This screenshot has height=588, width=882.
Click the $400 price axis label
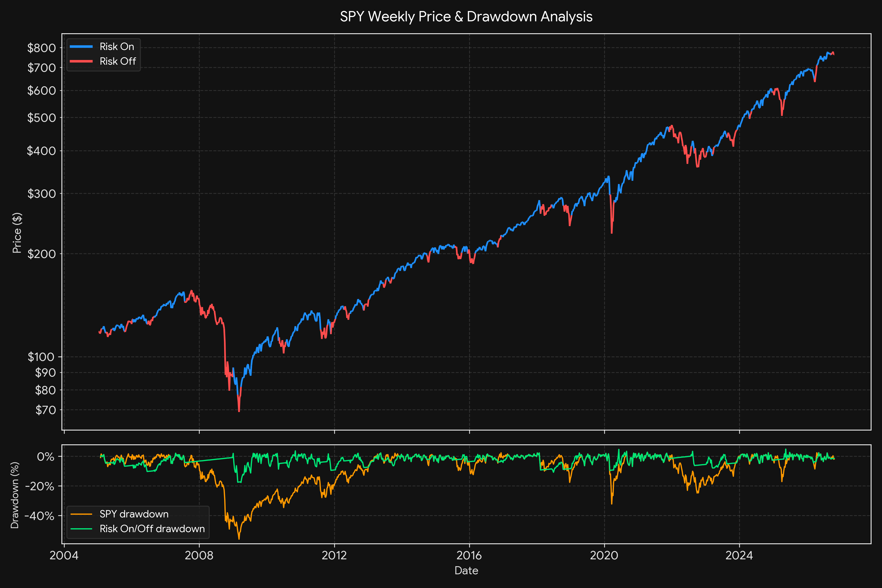click(41, 151)
